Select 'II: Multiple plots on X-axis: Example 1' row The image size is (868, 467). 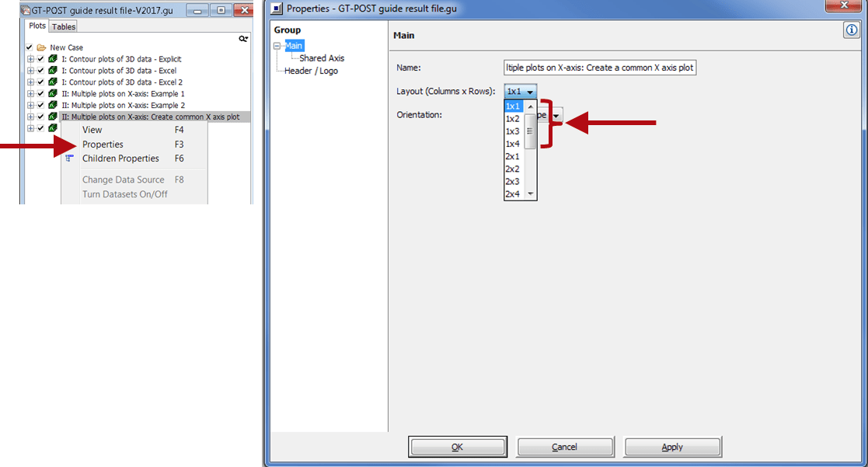tap(123, 93)
